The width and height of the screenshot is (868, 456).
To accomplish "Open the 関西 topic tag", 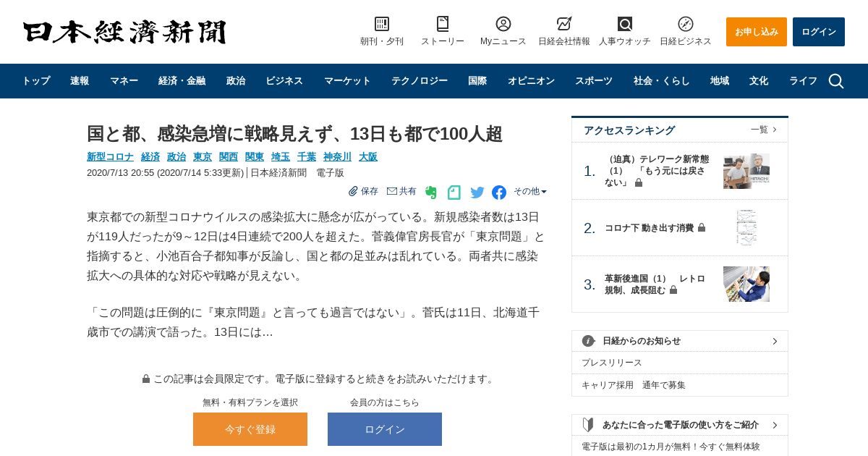I will coord(229,156).
